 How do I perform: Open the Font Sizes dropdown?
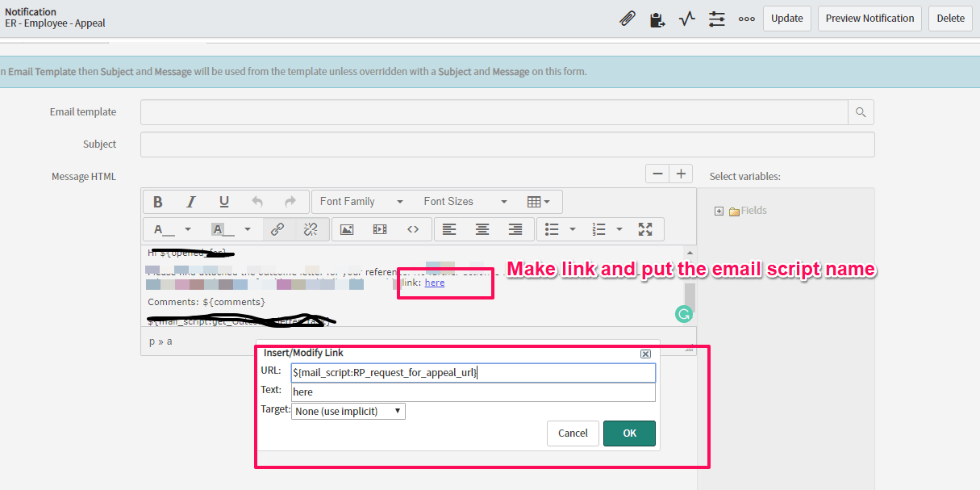click(465, 202)
